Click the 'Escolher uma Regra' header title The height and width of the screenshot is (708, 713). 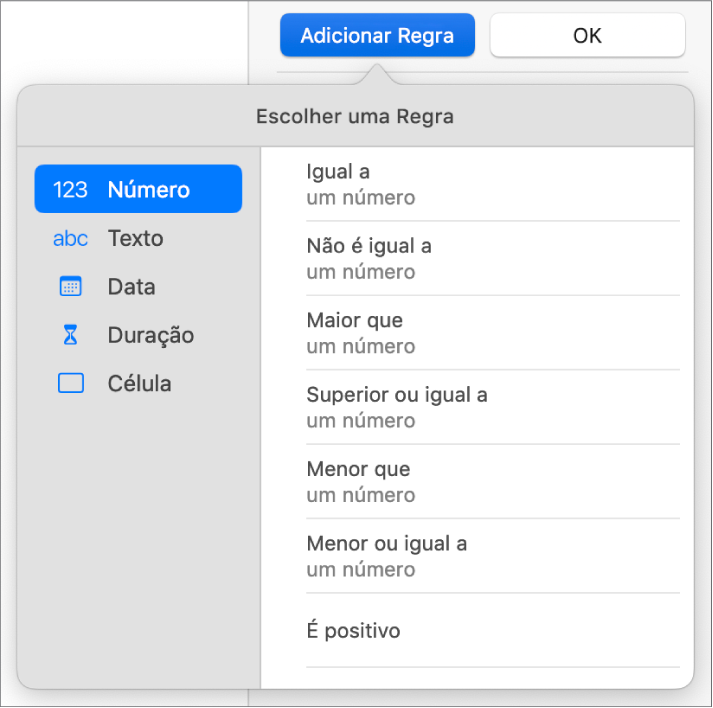tap(355, 116)
